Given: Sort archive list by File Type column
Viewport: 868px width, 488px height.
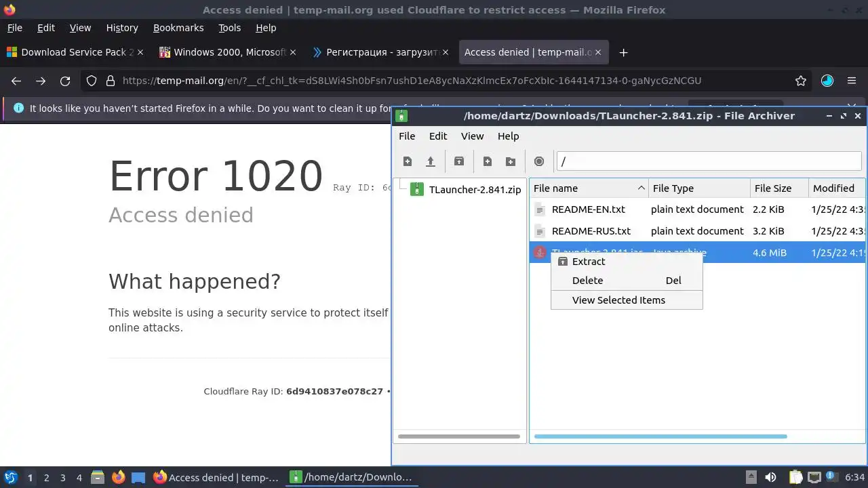Looking at the screenshot, I should tap(699, 188).
